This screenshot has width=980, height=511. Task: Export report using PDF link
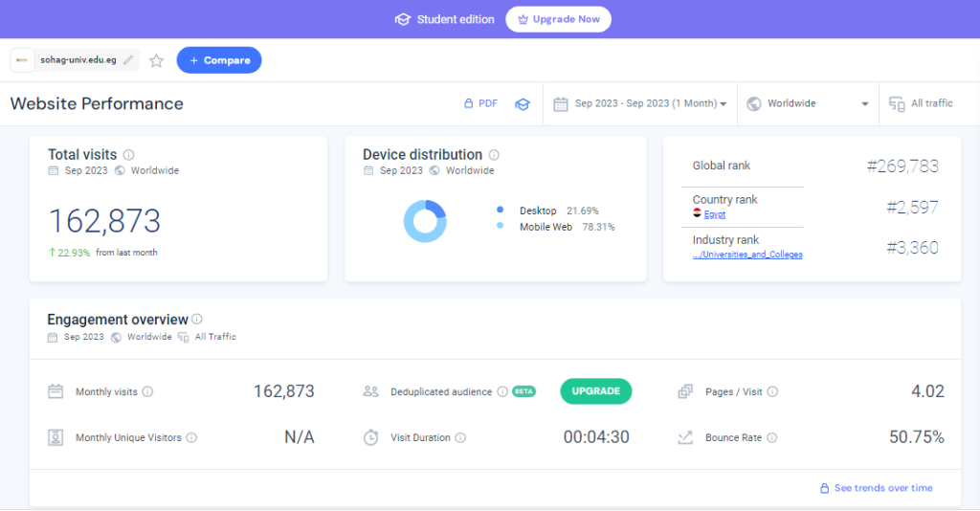[480, 103]
